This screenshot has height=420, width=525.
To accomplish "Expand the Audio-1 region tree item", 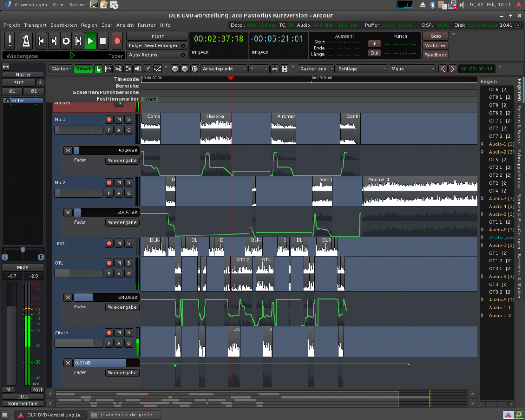I will (483, 144).
